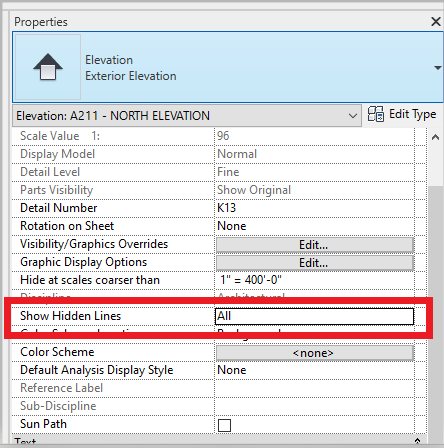This screenshot has height=448, width=444.
Task: Close the Properties panel
Action: [x=436, y=22]
